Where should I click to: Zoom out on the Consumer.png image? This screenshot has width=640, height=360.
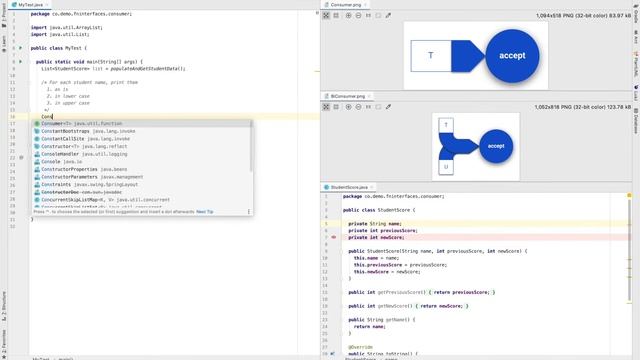click(x=358, y=16)
